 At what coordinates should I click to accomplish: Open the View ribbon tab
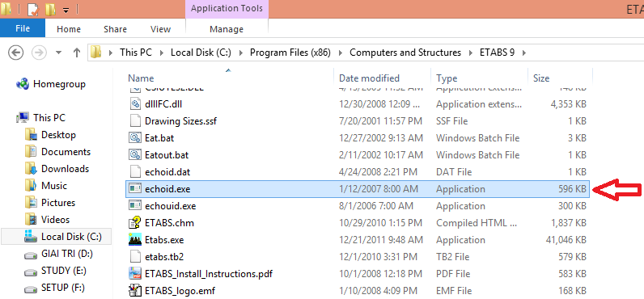[160, 29]
